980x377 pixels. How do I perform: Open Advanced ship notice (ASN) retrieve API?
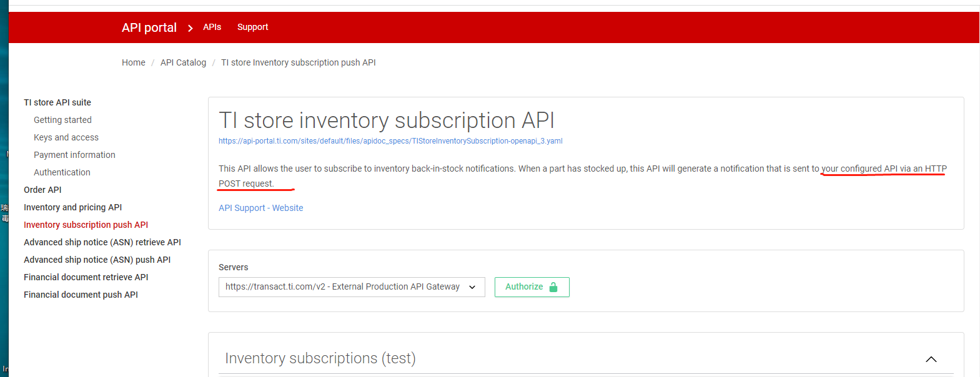102,242
